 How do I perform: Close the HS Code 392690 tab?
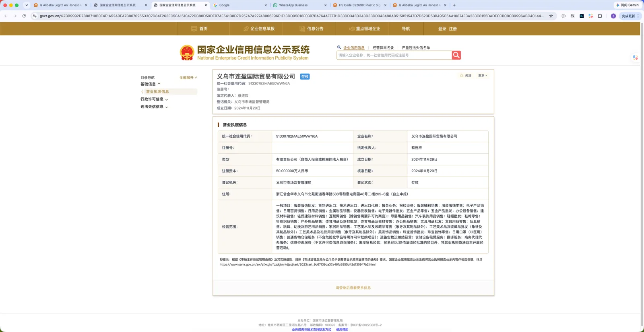point(385,5)
